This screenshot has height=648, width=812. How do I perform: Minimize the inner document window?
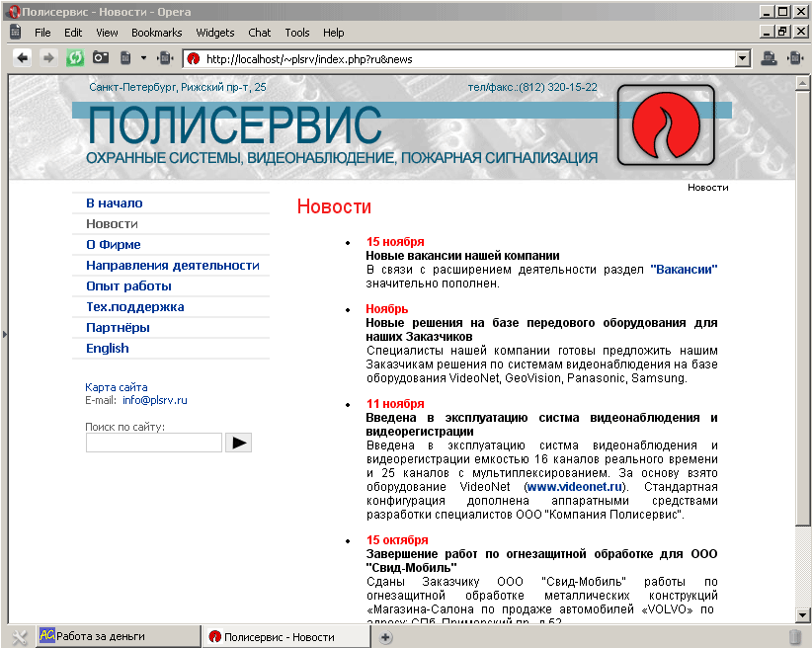767,32
